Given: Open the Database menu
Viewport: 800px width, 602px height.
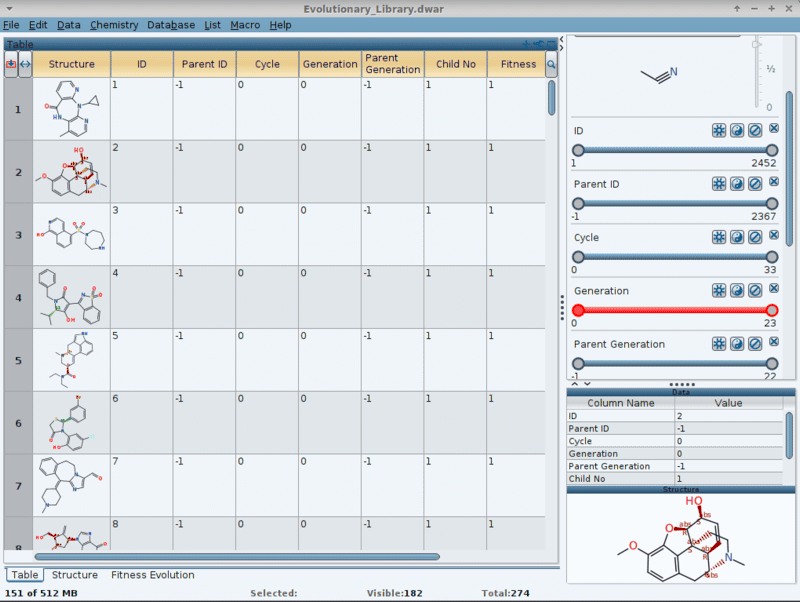Looking at the screenshot, I should click(x=171, y=24).
